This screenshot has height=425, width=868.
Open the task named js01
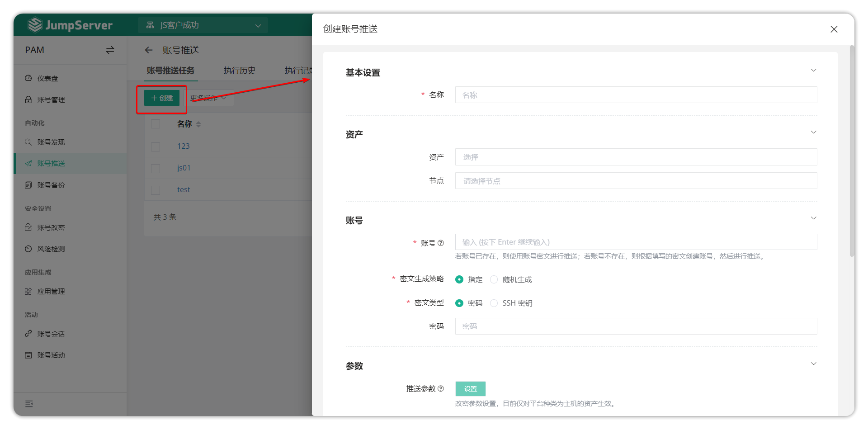tap(184, 168)
